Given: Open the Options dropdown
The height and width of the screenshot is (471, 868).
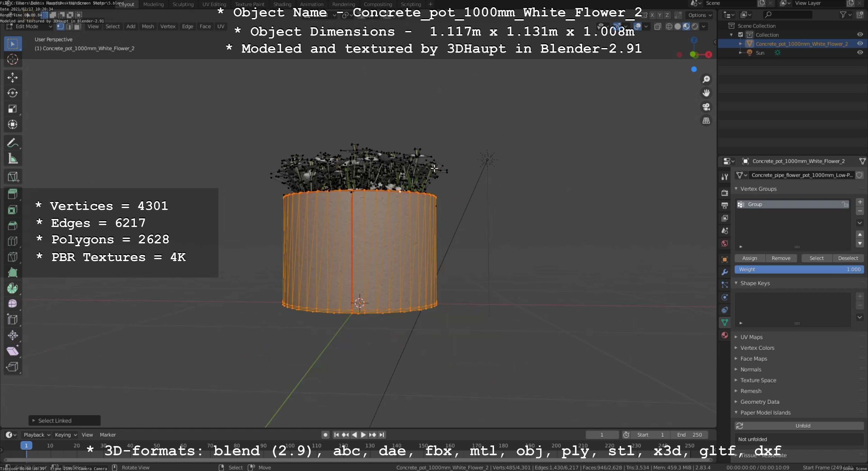Looking at the screenshot, I should coord(700,15).
